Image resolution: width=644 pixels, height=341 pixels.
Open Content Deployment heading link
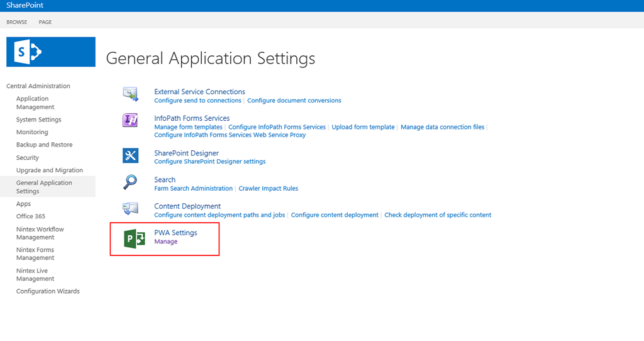pyautogui.click(x=187, y=206)
